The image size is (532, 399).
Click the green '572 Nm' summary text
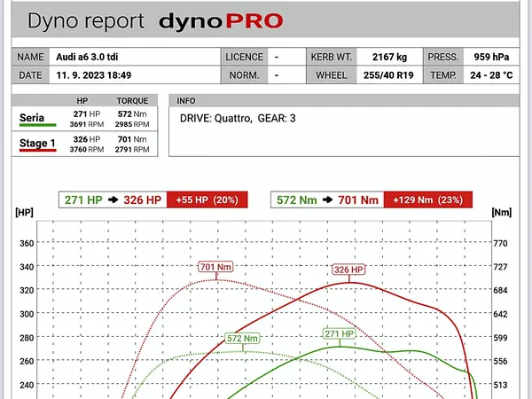coord(296,199)
